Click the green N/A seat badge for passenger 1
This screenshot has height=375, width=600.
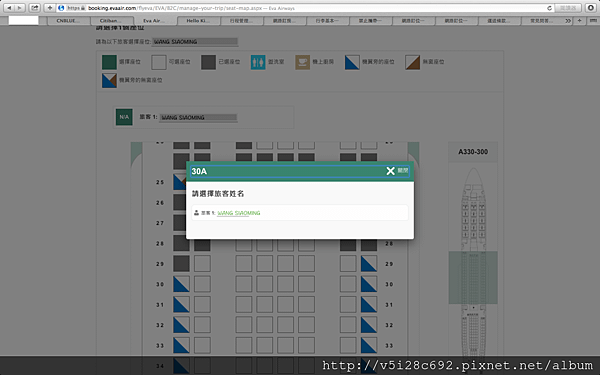click(x=124, y=117)
